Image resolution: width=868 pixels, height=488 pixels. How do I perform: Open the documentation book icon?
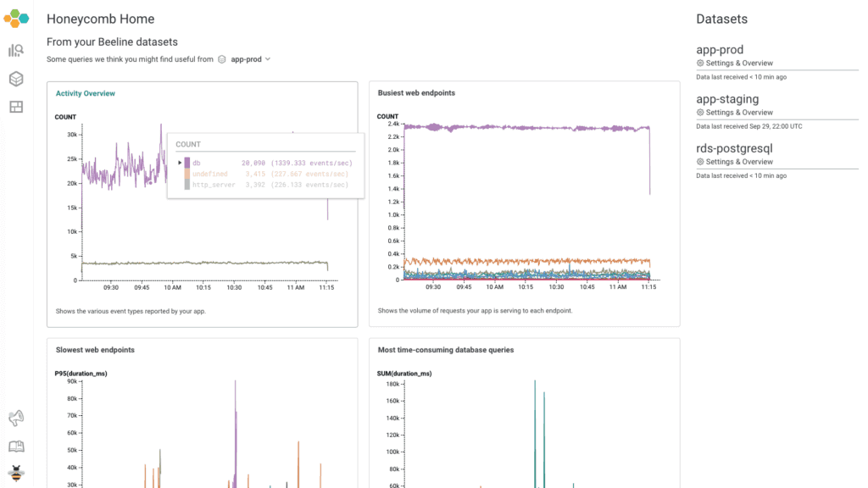(x=16, y=446)
